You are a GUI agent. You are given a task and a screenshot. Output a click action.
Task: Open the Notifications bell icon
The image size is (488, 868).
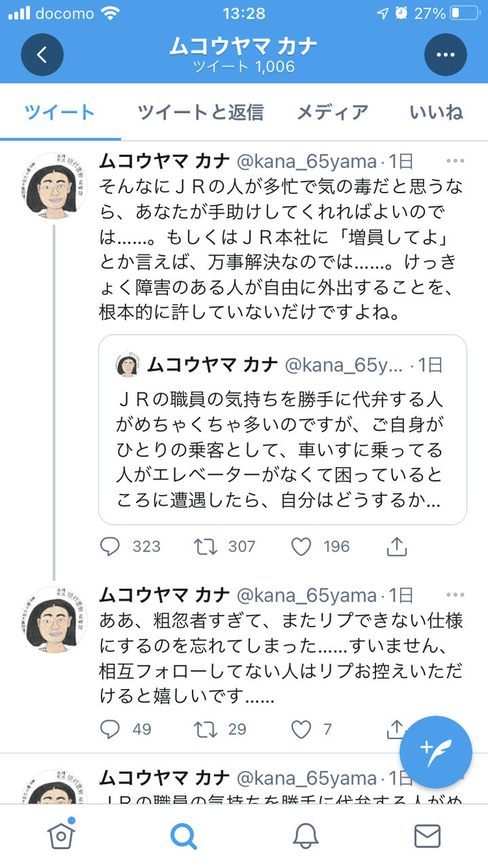(x=306, y=836)
